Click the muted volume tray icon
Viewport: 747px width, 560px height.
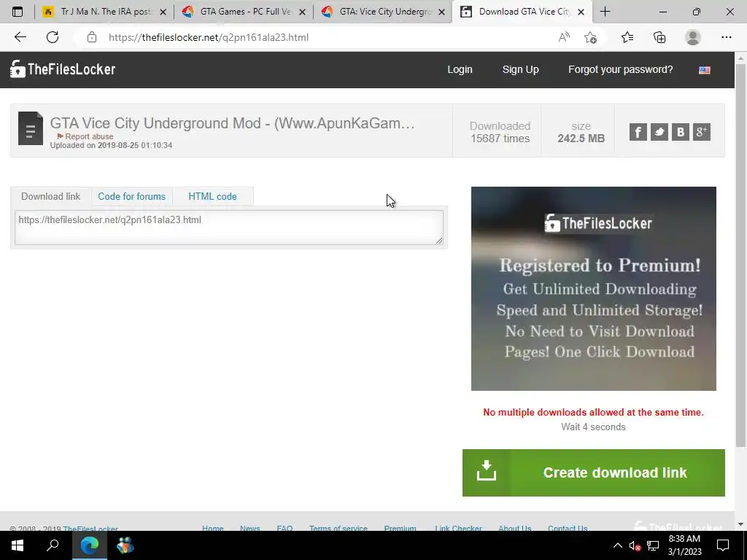click(x=635, y=545)
